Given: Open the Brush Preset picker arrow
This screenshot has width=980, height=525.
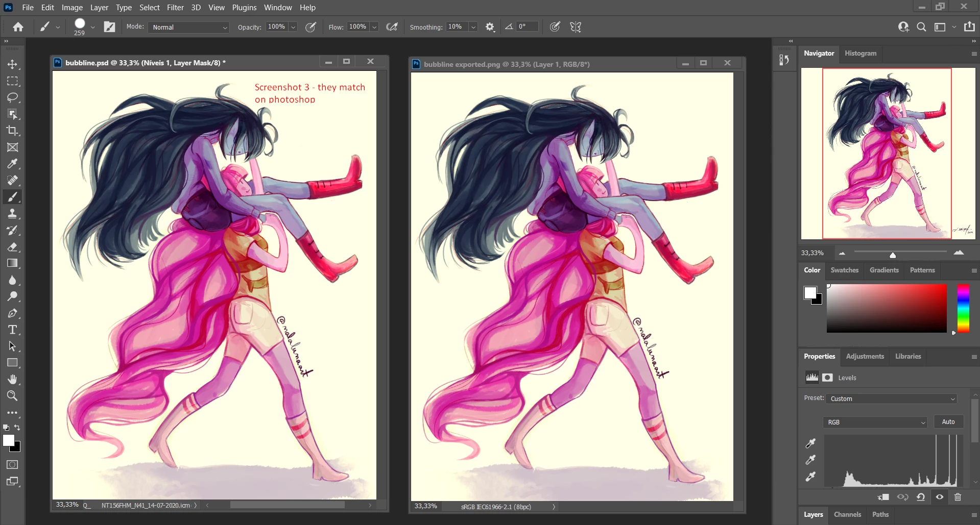Looking at the screenshot, I should (x=93, y=27).
